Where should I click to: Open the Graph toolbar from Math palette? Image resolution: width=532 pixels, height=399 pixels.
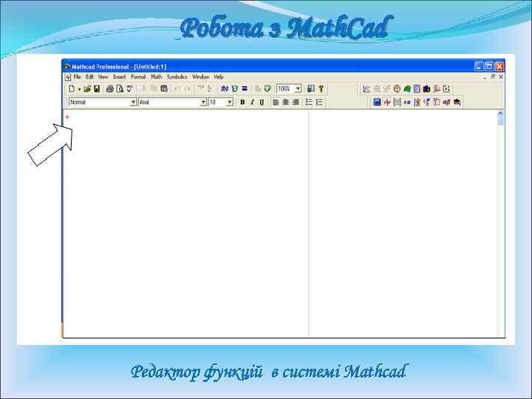point(386,102)
